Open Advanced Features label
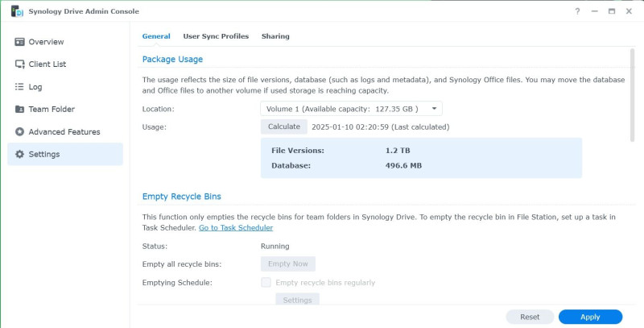Screen dimensions: 644x328 pyautogui.click(x=64, y=132)
